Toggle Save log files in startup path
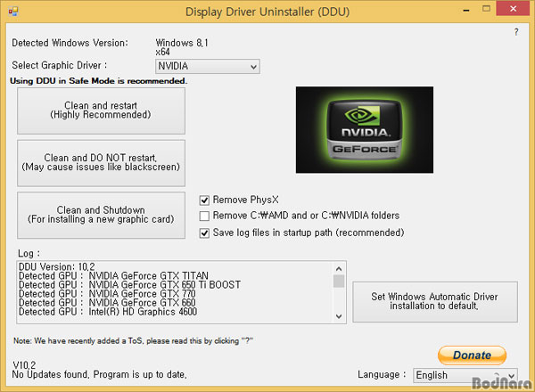This screenshot has width=535, height=392. tap(205, 233)
